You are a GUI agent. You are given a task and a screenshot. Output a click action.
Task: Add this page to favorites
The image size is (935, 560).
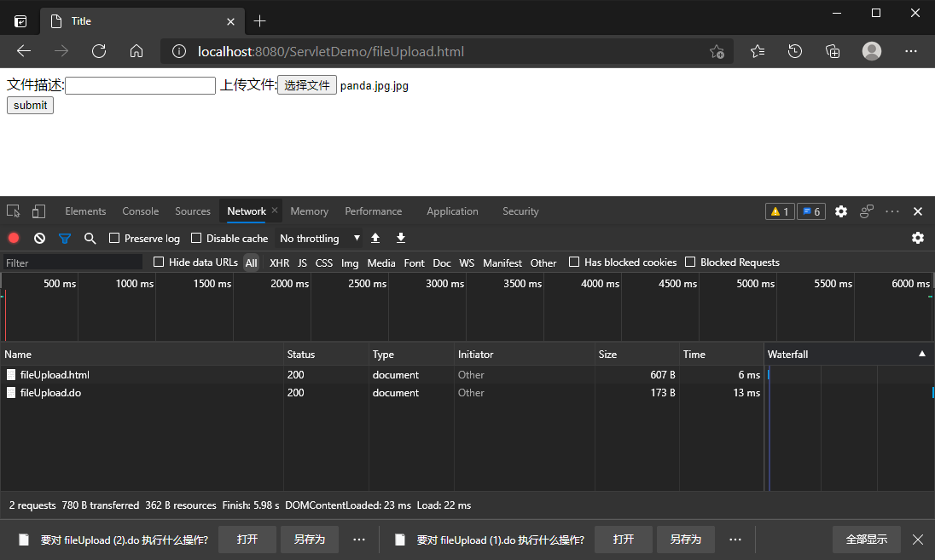coord(717,52)
